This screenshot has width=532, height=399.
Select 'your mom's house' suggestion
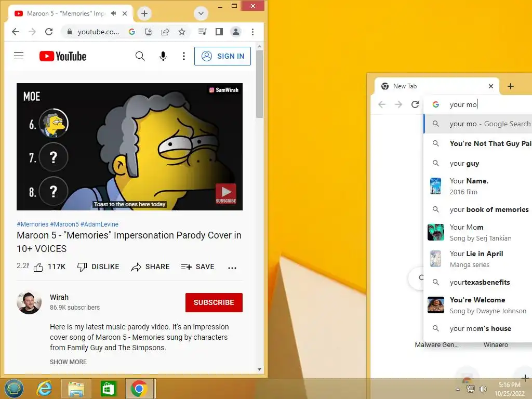tap(478, 328)
